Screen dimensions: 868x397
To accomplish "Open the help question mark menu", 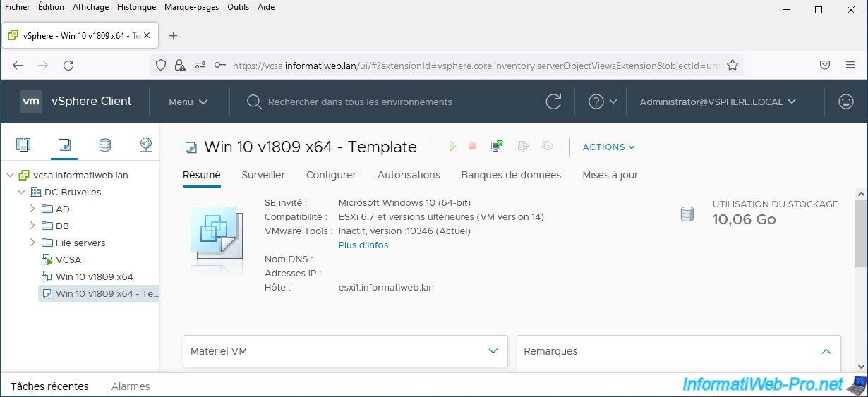I will (603, 102).
